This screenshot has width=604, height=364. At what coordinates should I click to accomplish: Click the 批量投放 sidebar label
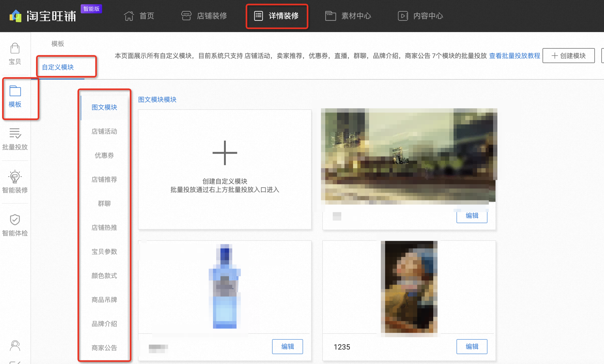pyautogui.click(x=15, y=147)
